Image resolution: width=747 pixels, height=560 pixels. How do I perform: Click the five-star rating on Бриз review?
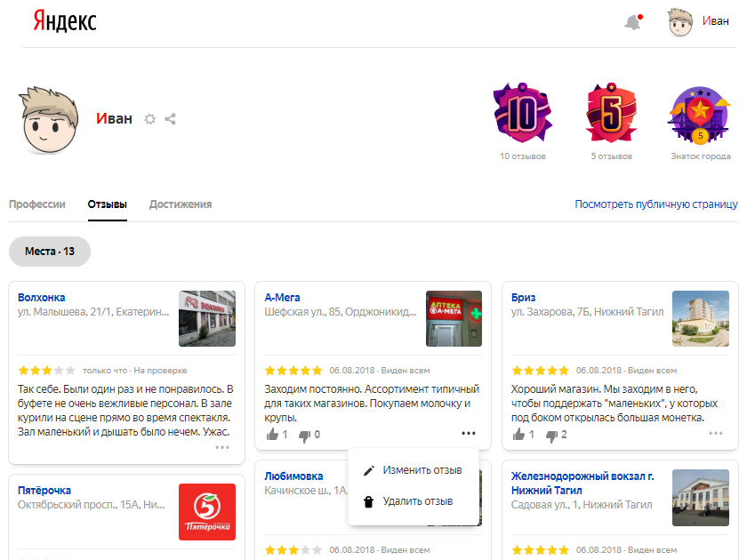pyautogui.click(x=541, y=371)
